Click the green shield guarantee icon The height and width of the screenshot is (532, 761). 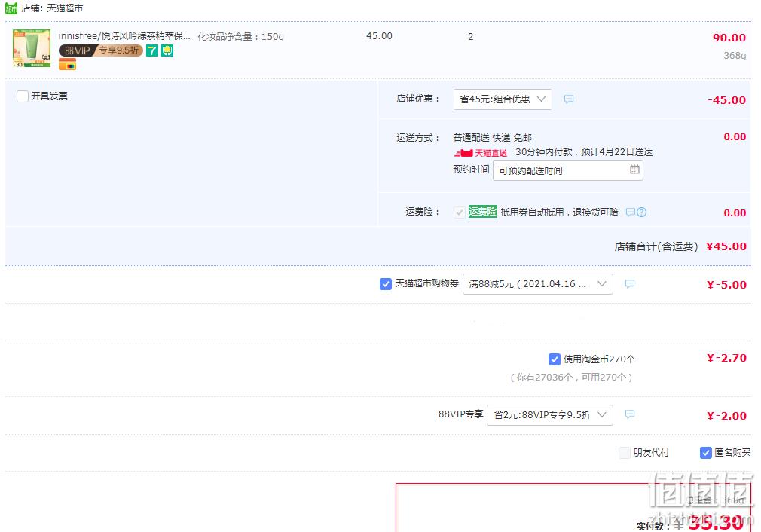coord(167,50)
